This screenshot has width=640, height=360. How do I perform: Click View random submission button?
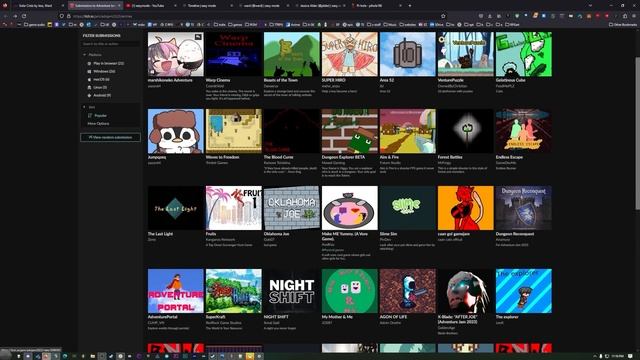coord(111,137)
